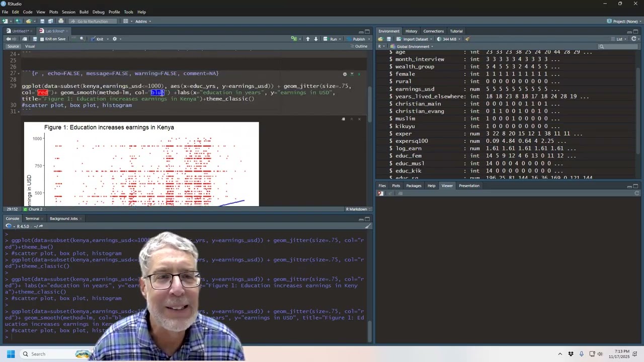Click the taskbar volume icon
Image resolution: width=644 pixels, height=362 pixels.
coord(600,354)
